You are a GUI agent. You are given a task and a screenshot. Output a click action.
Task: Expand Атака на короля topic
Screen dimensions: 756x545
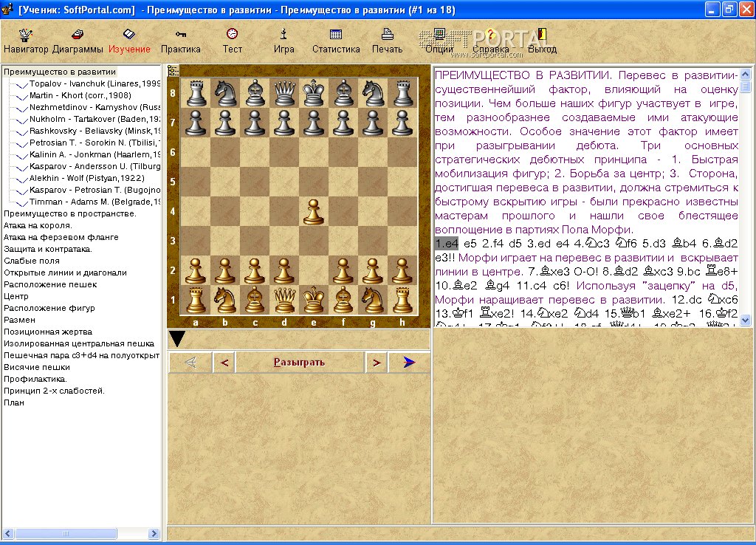pyautogui.click(x=38, y=225)
